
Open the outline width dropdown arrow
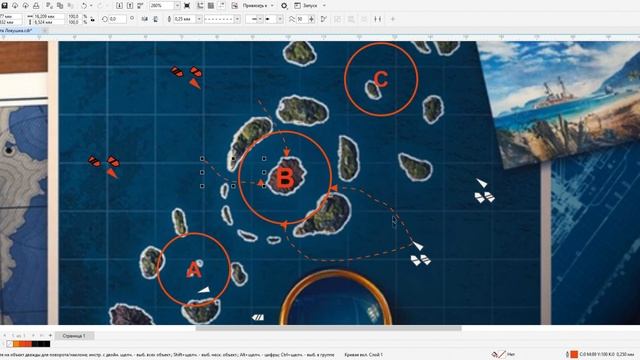coord(199,19)
